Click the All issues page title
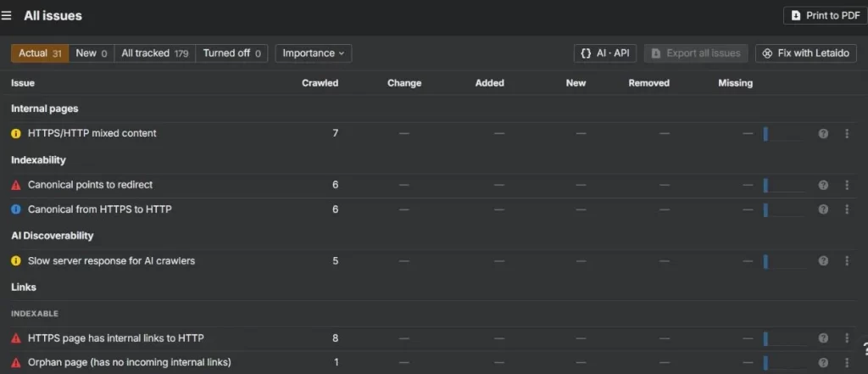 click(53, 15)
